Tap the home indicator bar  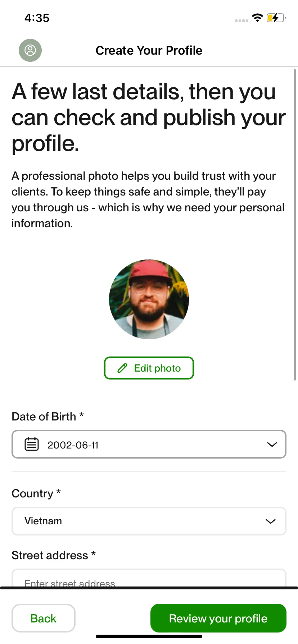149,636
